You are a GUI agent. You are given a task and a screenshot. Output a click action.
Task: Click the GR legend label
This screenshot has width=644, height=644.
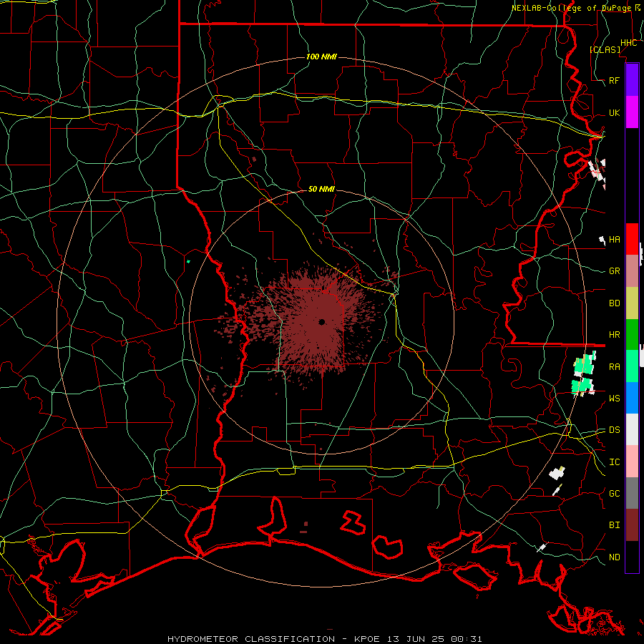tap(614, 271)
